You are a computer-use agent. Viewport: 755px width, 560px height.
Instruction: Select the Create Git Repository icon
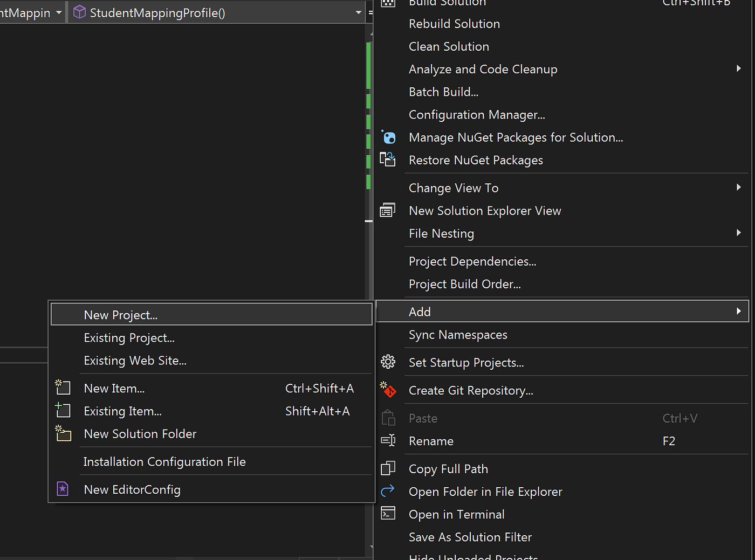tap(388, 390)
